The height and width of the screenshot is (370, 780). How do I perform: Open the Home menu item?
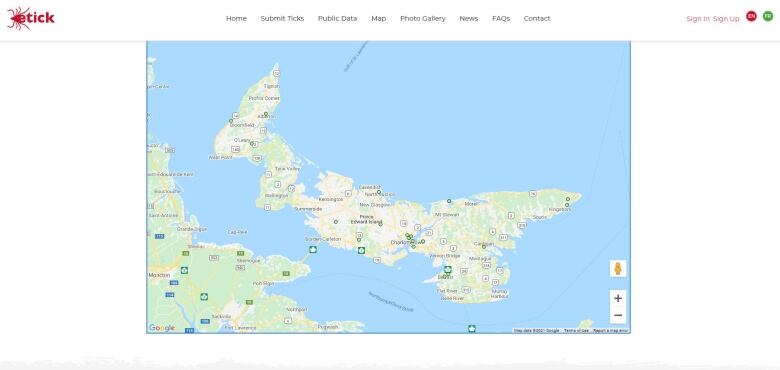(236, 18)
